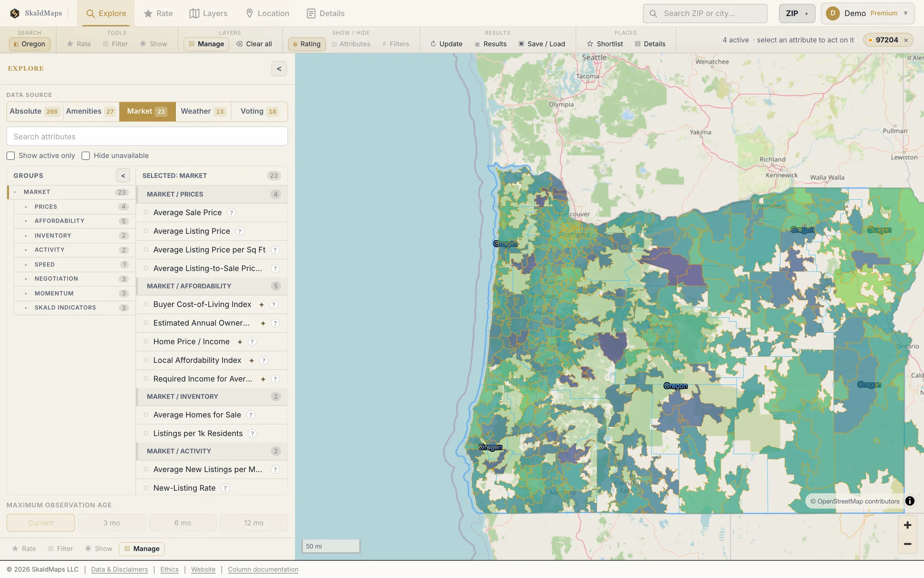Open the Column documentation link
Viewport: 924px width, 578px height.
pos(263,569)
